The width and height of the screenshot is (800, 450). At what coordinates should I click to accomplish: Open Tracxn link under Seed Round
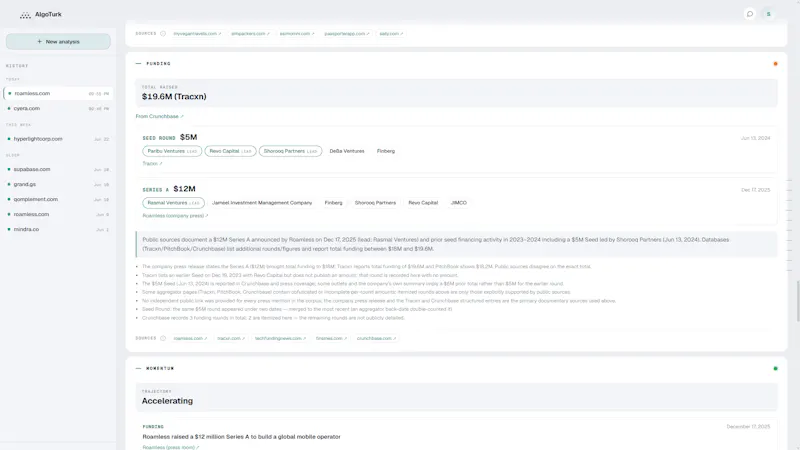(x=152, y=164)
